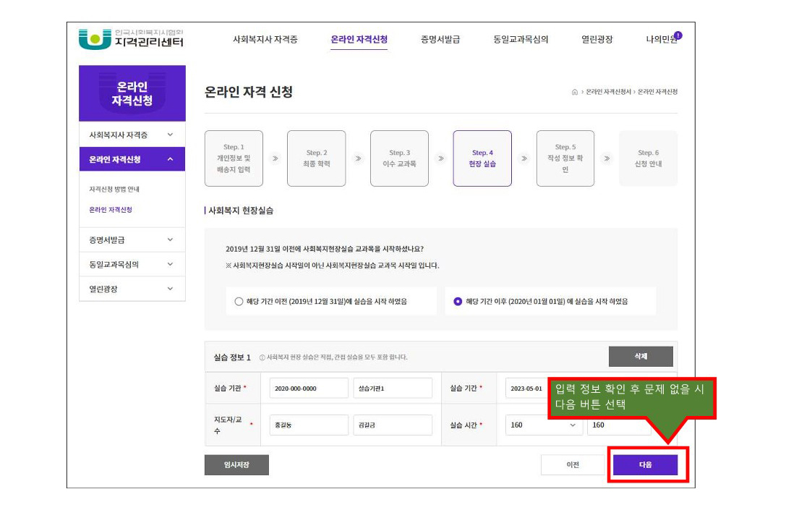
Task: Expand 열린광장 in the sidebar
Action: pos(132,289)
